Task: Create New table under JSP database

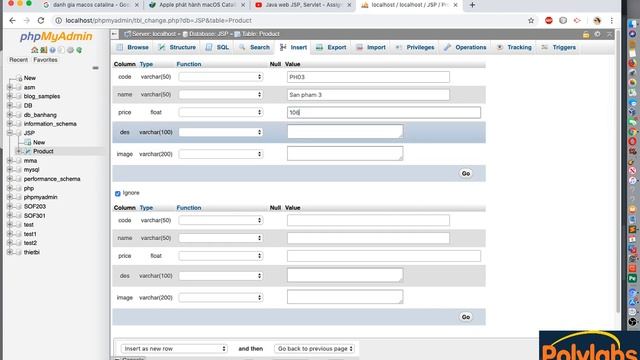Action: (x=39, y=142)
